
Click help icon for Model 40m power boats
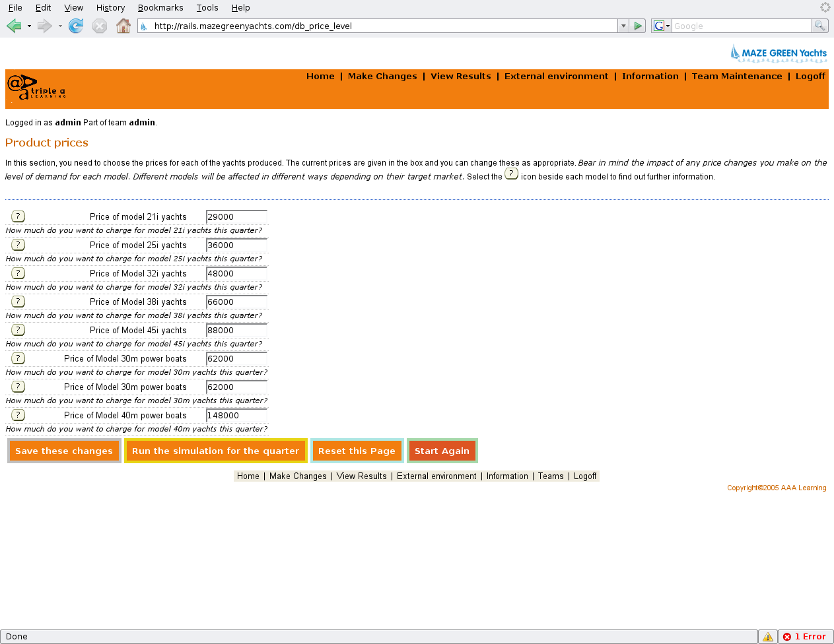tap(18, 415)
